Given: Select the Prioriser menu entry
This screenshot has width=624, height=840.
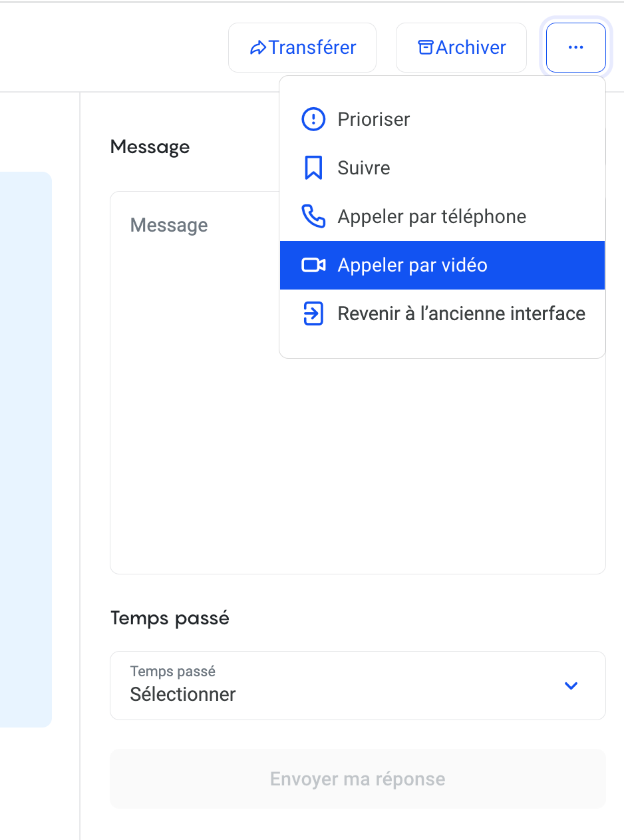Looking at the screenshot, I should click(374, 120).
